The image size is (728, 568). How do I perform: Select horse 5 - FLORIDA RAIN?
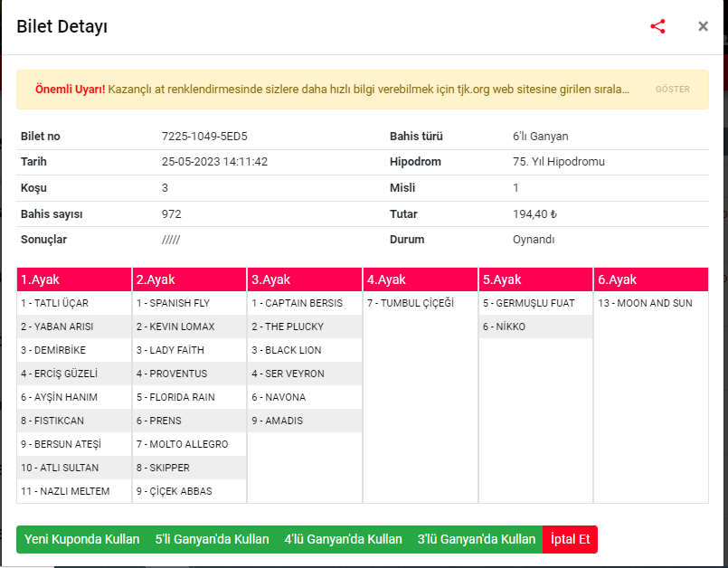[x=189, y=398]
